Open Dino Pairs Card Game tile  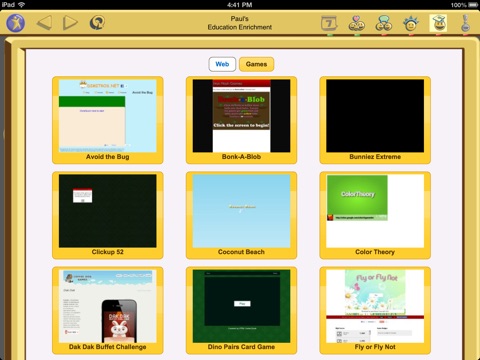click(241, 310)
